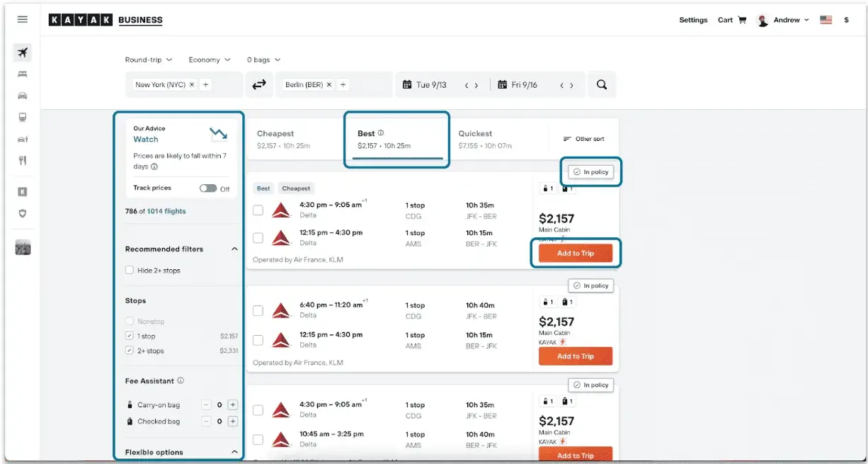Show info about the Best sort
Viewport: 868px width, 464px height.
381,133
